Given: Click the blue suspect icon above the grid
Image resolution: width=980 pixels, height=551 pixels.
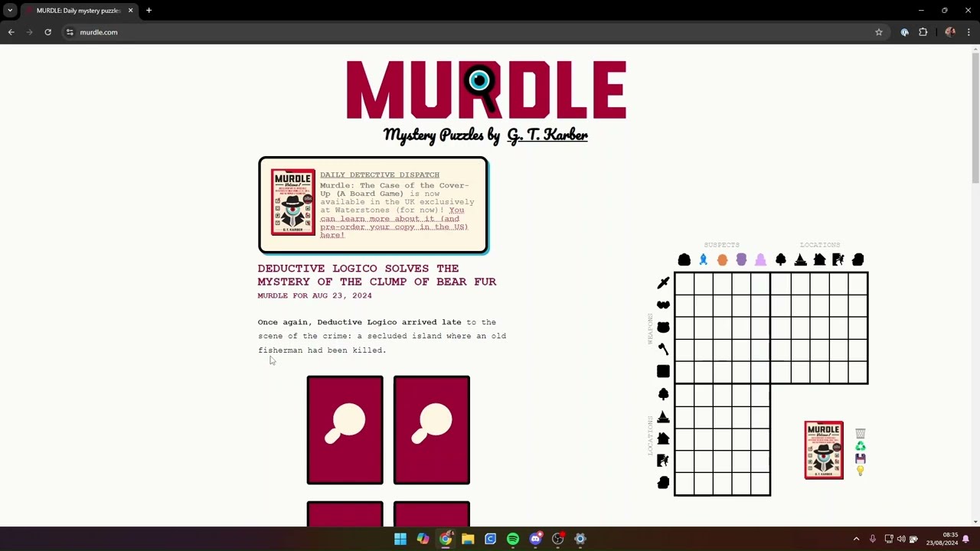Looking at the screenshot, I should pos(703,260).
